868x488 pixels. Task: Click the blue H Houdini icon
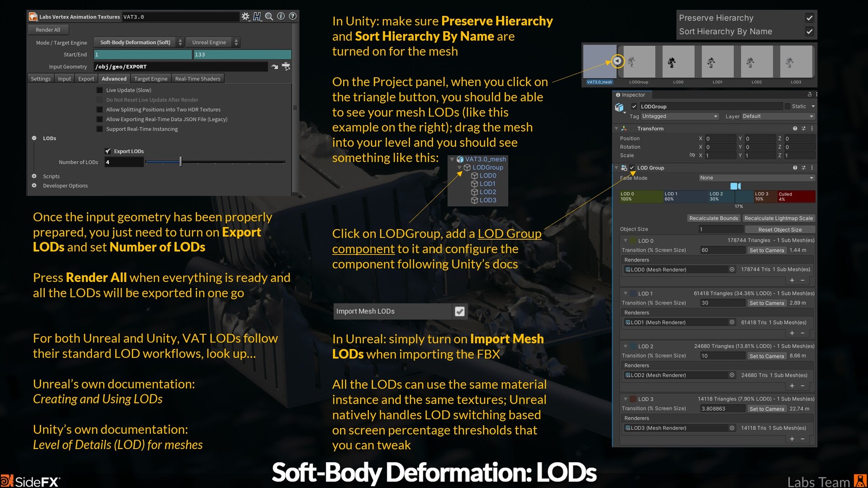coord(257,16)
